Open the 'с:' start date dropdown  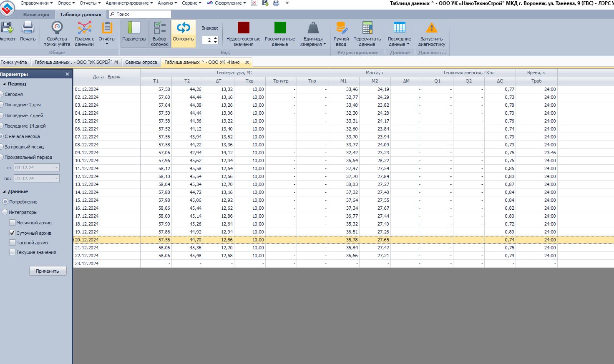pos(56,168)
